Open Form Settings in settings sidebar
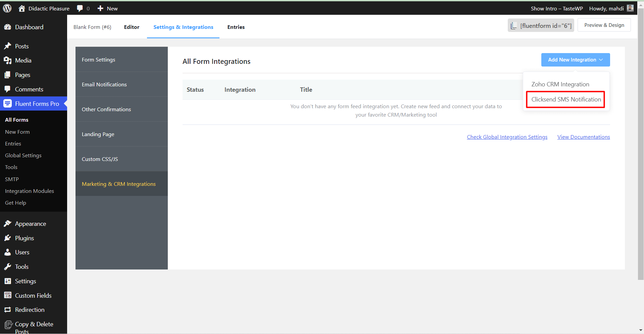Viewport: 644px width, 334px height. click(121, 59)
